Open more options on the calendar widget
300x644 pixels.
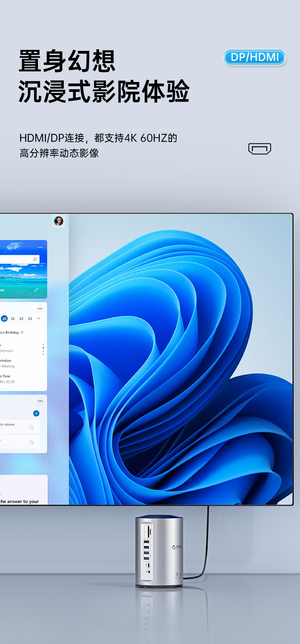40,309
